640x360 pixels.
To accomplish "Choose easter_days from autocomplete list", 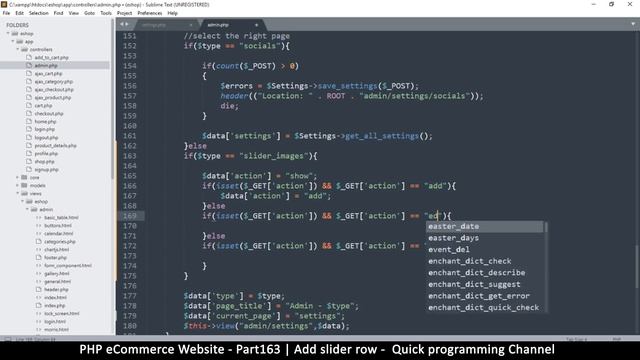I will coord(485,238).
